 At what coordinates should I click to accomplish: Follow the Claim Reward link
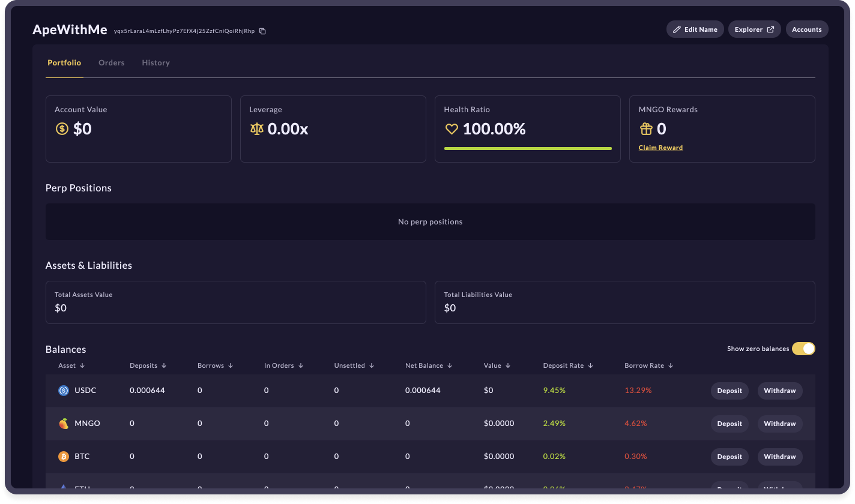(x=660, y=148)
